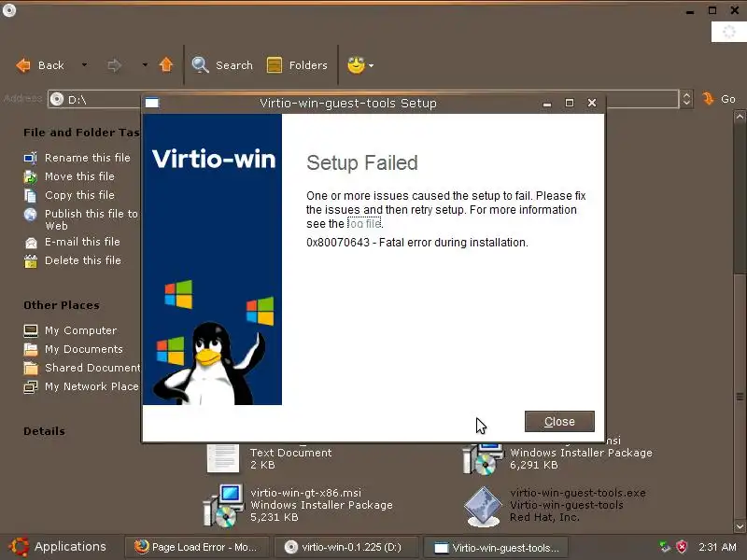Image resolution: width=747 pixels, height=560 pixels.
Task: Open the Back history dropdown arrow
Action: click(x=84, y=64)
